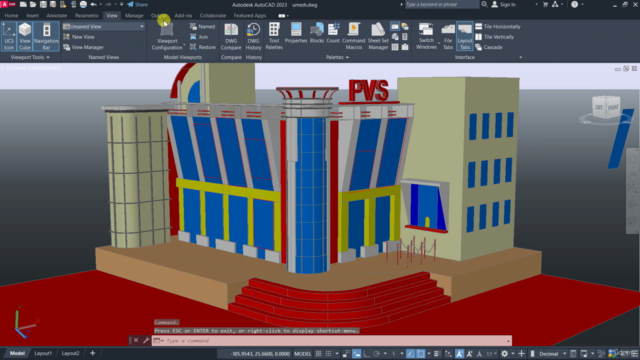The width and height of the screenshot is (640, 360).
Task: Toggle grid display in status bar
Action: tap(318, 353)
